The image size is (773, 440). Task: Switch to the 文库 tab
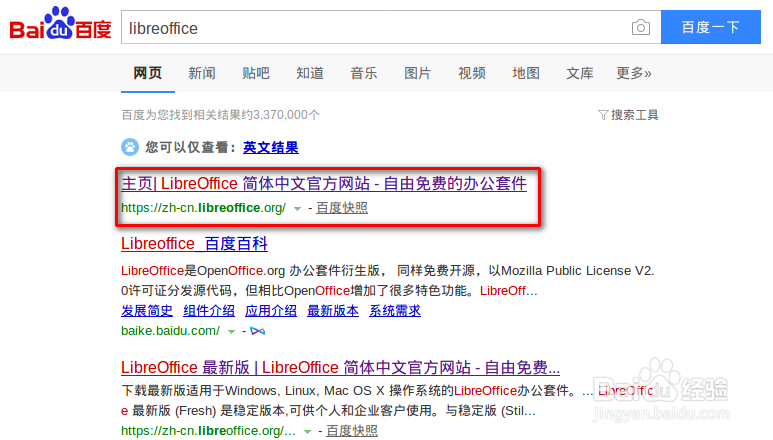point(580,73)
